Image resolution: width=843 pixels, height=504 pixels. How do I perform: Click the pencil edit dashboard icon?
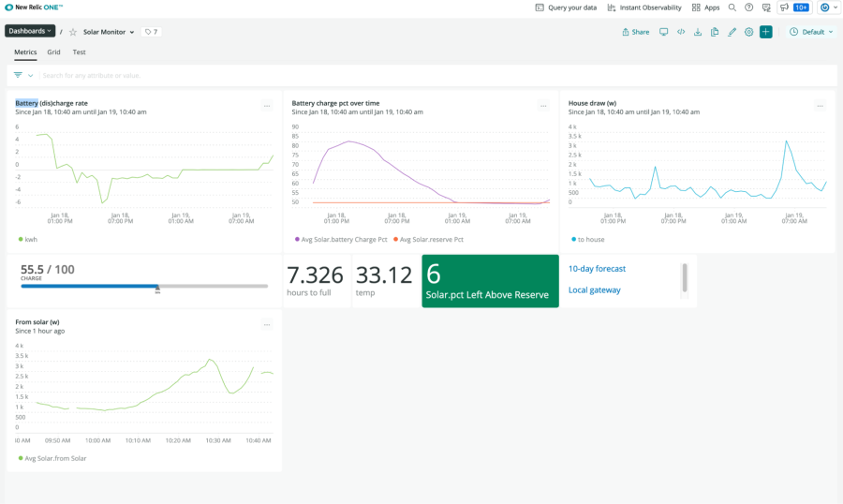pyautogui.click(x=732, y=32)
